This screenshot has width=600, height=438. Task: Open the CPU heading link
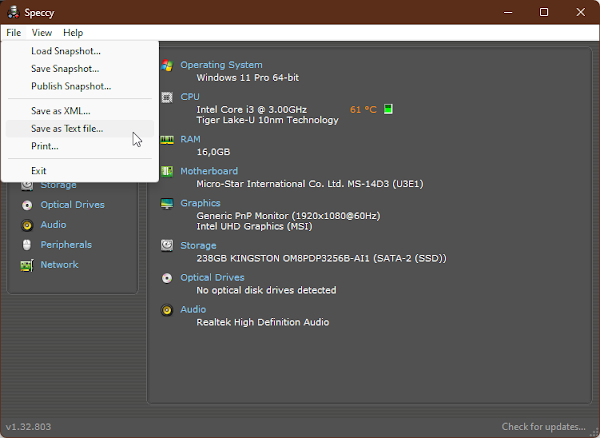pyautogui.click(x=190, y=97)
